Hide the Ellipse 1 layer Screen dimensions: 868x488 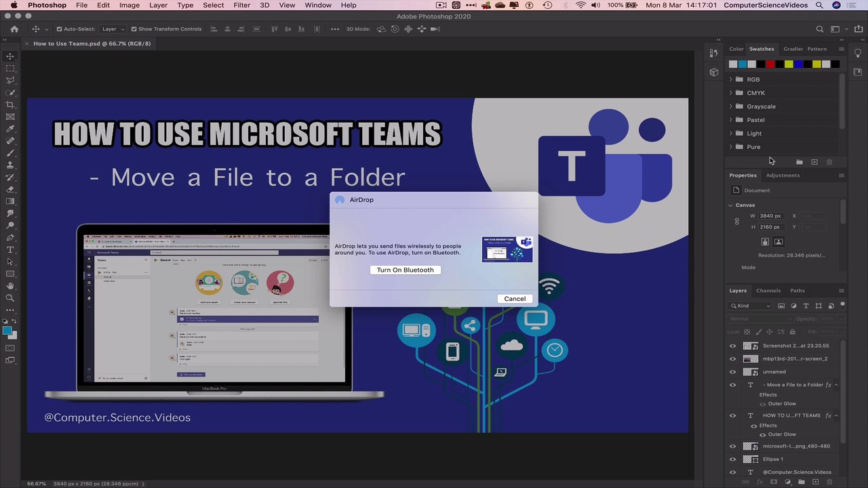tap(732, 459)
